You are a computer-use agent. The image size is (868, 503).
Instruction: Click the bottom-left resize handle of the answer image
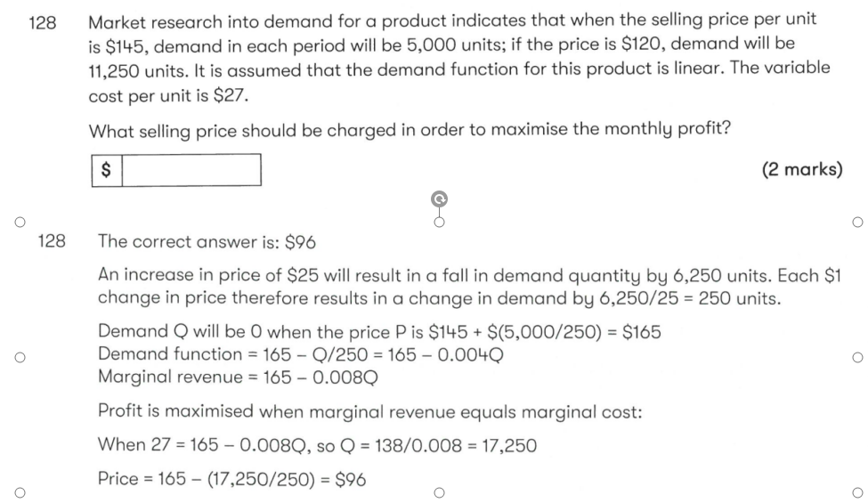pos(17,492)
